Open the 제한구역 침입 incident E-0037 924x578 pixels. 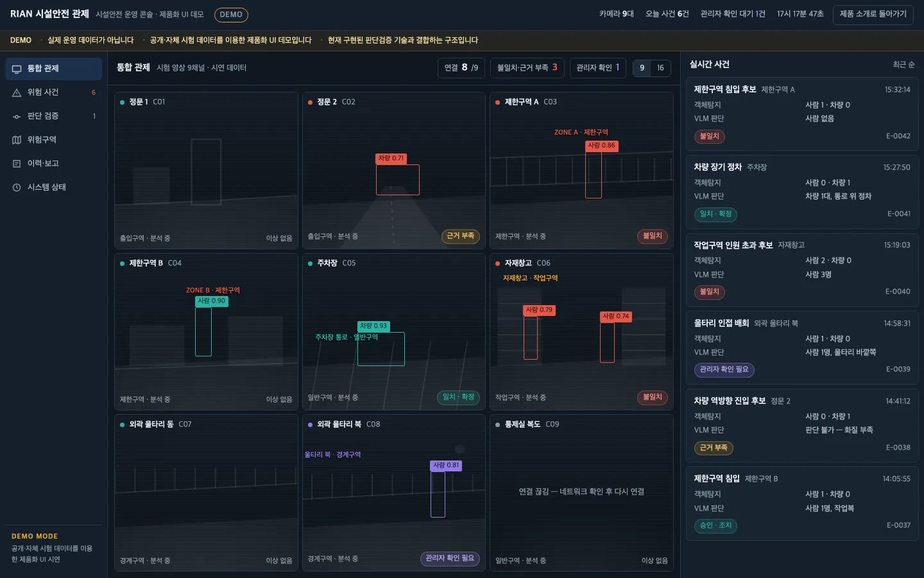pos(802,502)
